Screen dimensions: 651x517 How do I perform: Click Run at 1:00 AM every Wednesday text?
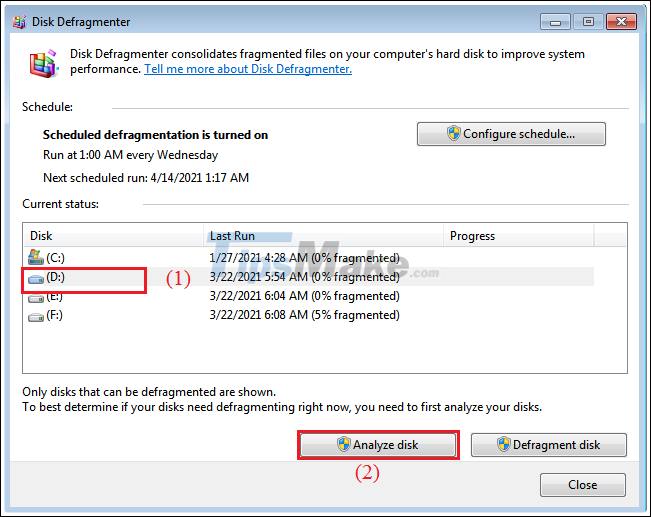[130, 155]
